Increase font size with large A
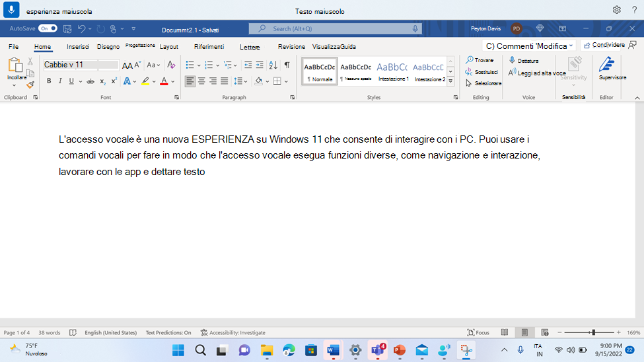Screen dimensions: 644x362 (x=127, y=65)
